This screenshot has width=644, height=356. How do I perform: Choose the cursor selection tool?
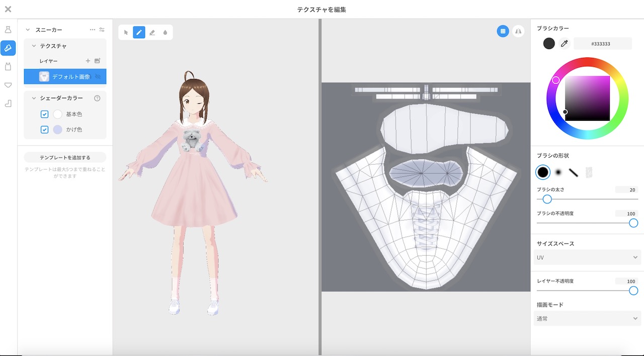pos(125,32)
